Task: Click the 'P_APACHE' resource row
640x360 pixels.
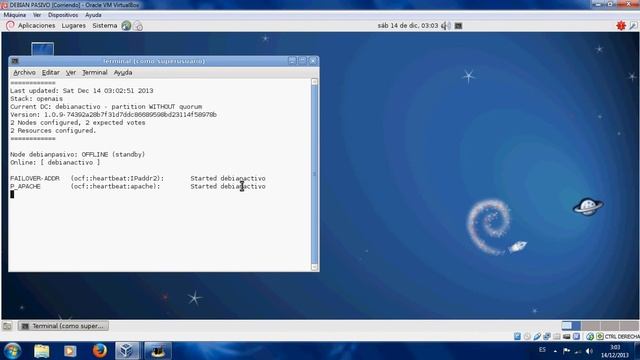Action: pyautogui.click(x=138, y=186)
